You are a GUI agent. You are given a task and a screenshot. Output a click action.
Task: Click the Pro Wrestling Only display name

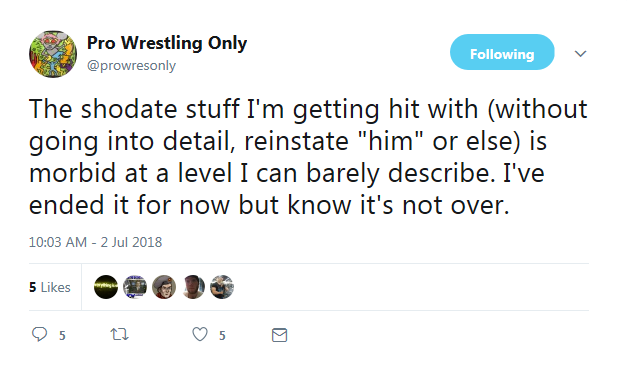point(167,43)
